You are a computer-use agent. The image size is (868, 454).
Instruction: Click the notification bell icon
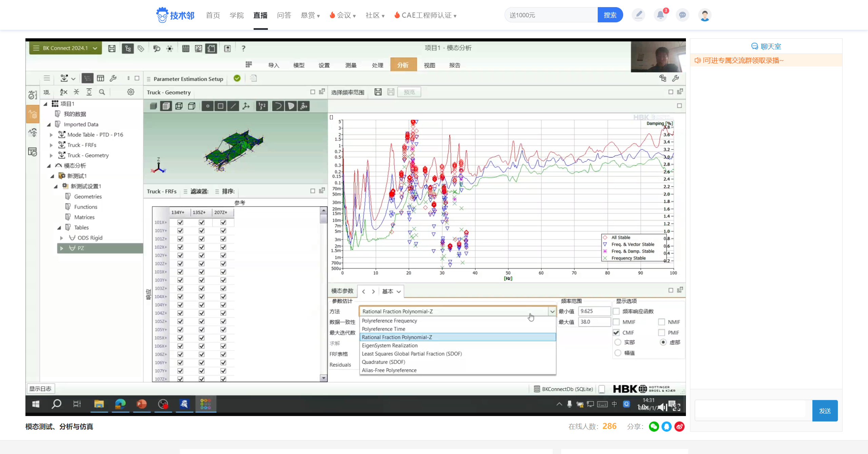pyautogui.click(x=660, y=15)
